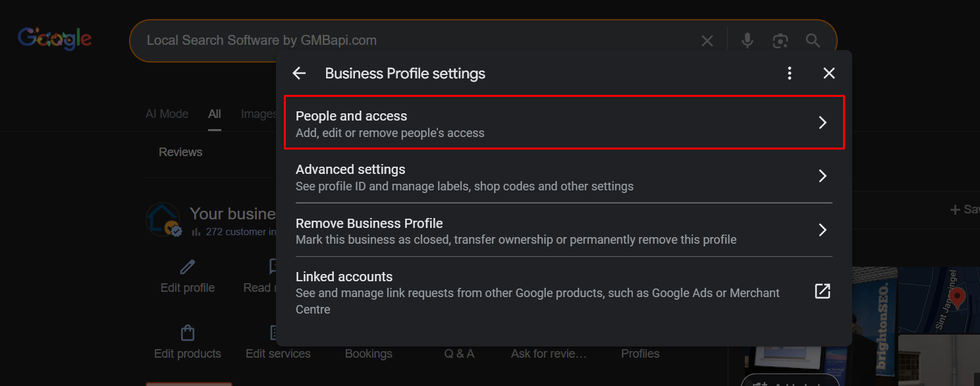
Task: Expand Advanced settings chevron
Action: point(823,176)
